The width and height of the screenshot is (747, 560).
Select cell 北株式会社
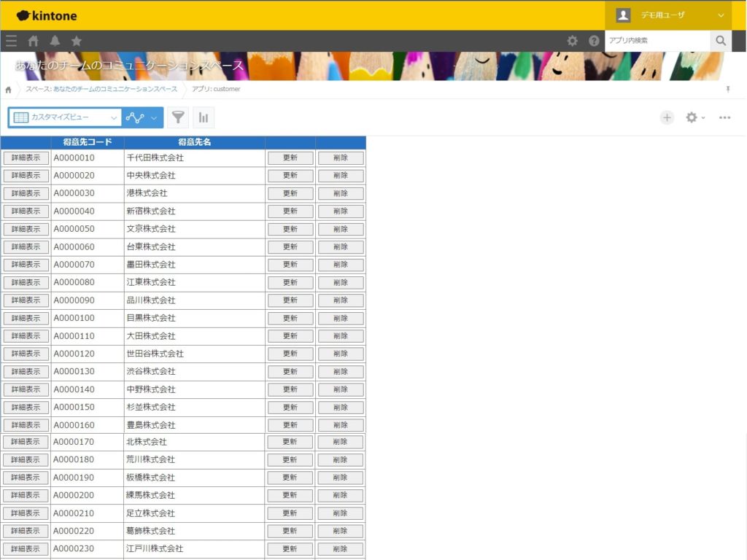194,442
